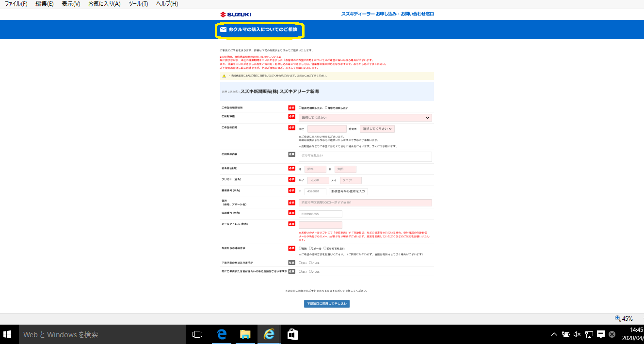Open the ご検討車種 vehicle model dropdown
The image size is (644, 344).
click(x=365, y=118)
